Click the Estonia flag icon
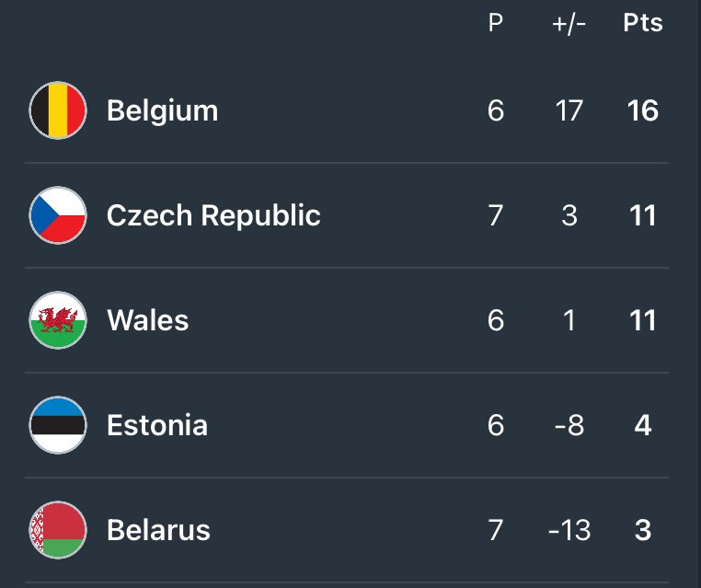The width and height of the screenshot is (701, 588). point(58,425)
